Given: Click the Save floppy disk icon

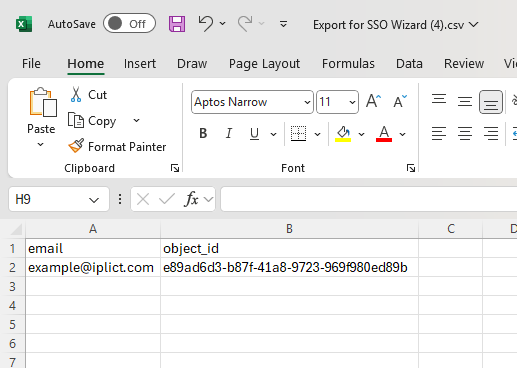Looking at the screenshot, I should pos(177,24).
